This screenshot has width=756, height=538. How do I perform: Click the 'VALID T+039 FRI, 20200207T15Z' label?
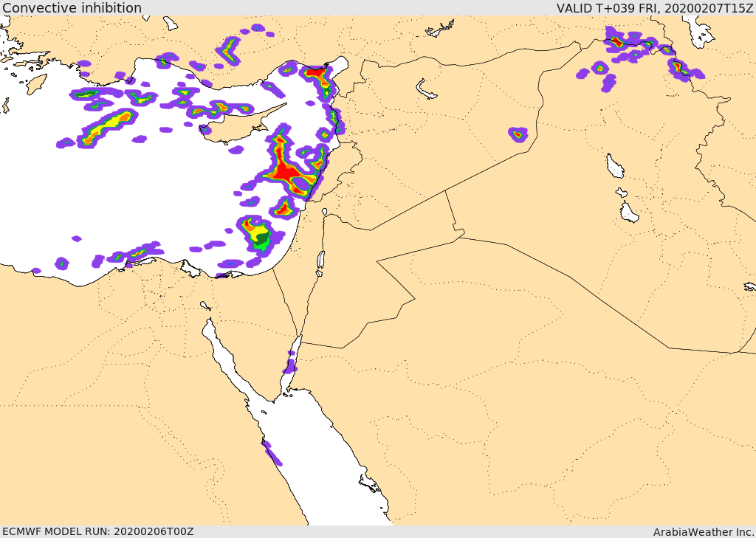[655, 8]
